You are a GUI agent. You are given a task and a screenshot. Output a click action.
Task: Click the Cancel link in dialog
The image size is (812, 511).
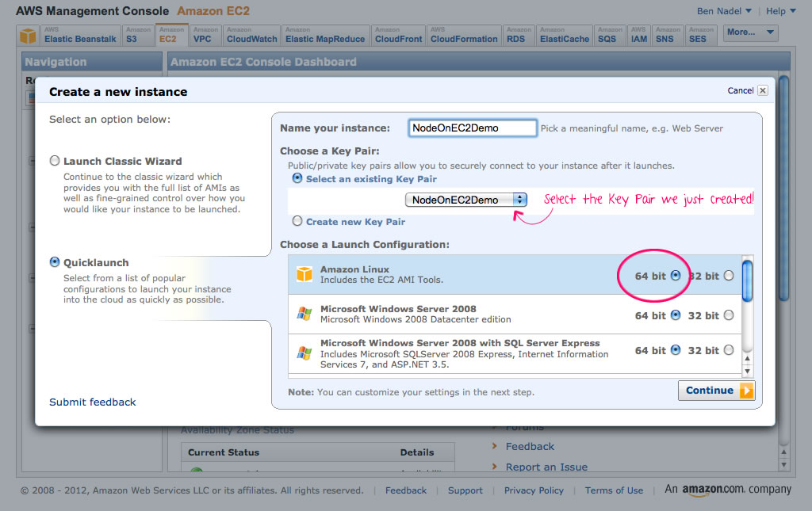point(741,90)
